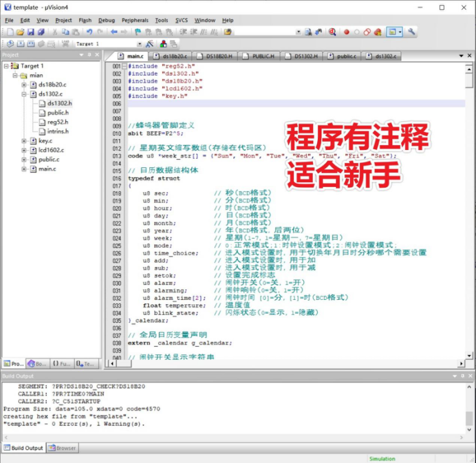Open Manage Components colored blocks icon
Screen dimensions: 476x463
tap(163, 44)
